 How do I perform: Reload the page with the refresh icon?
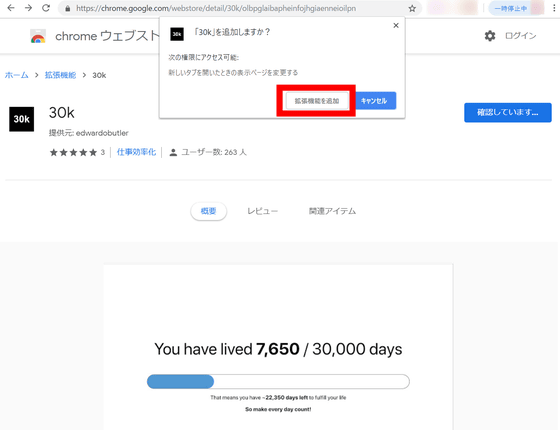[46, 8]
